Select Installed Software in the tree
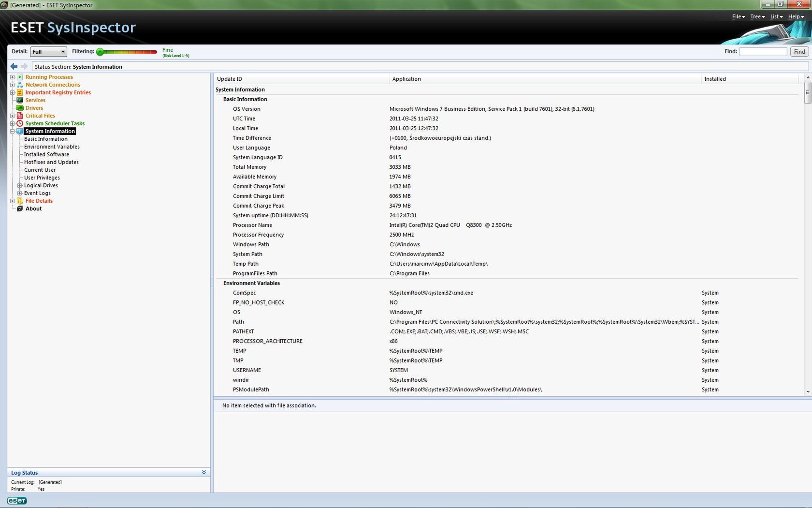812x508 pixels. [x=46, y=154]
